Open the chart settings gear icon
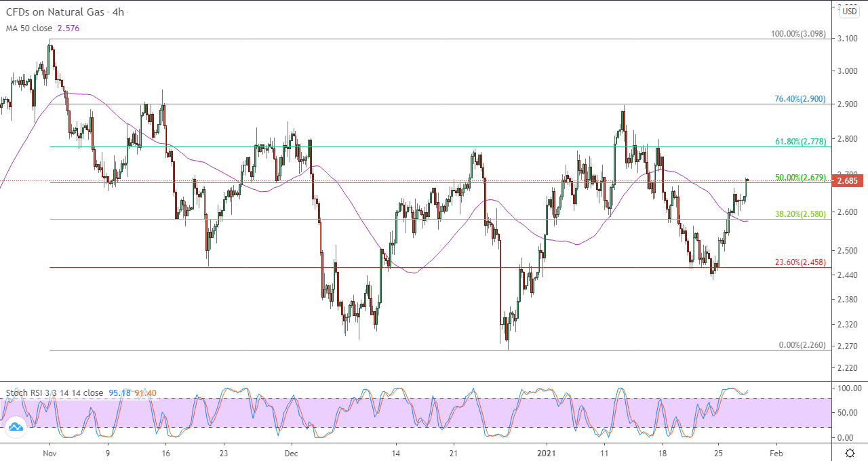 (x=850, y=452)
